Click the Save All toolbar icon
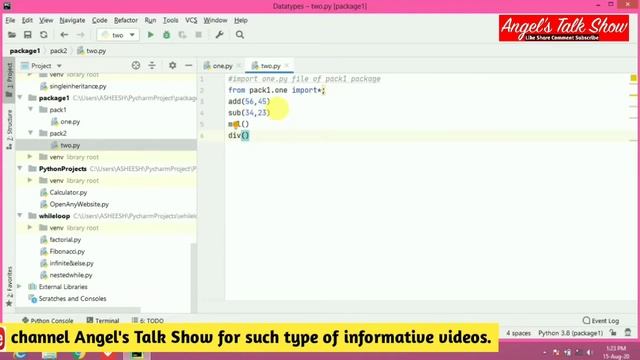Image resolution: width=640 pixels, height=360 pixels. [x=27, y=35]
